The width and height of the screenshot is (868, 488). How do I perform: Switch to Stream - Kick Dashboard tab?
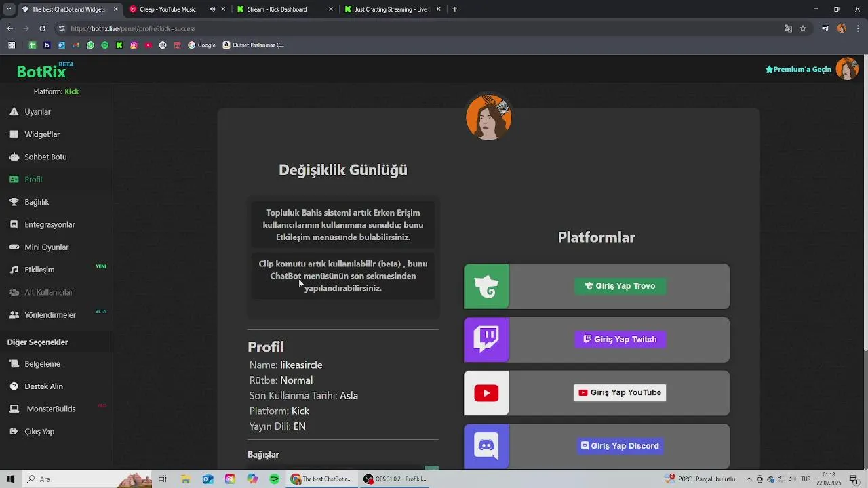[x=277, y=9]
